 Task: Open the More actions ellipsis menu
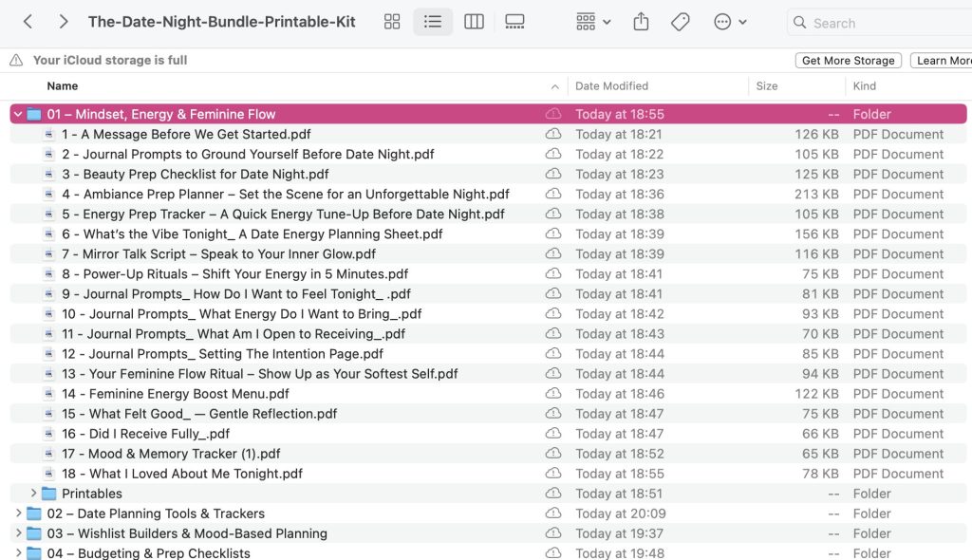(729, 22)
